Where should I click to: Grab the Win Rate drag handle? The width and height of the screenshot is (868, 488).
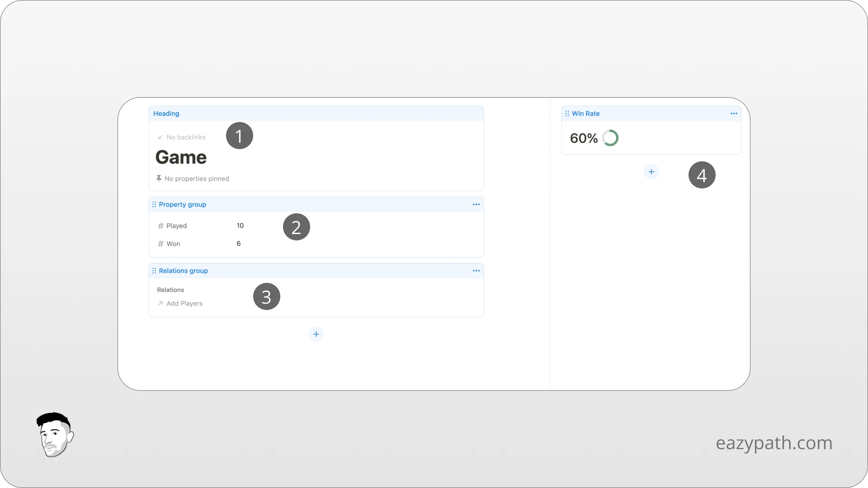[567, 113]
